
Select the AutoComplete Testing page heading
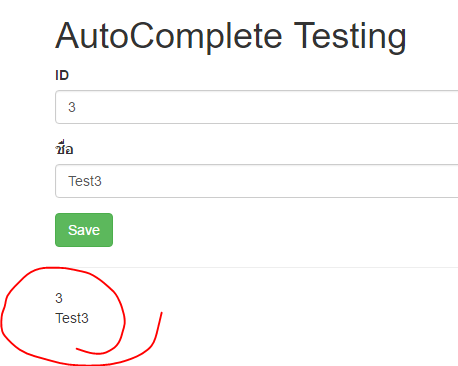pyautogui.click(x=231, y=36)
